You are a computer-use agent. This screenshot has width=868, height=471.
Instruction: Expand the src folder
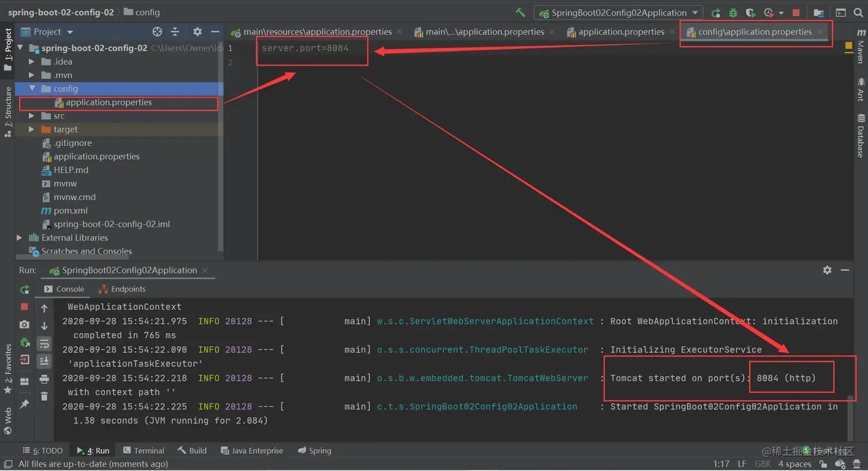(32, 116)
